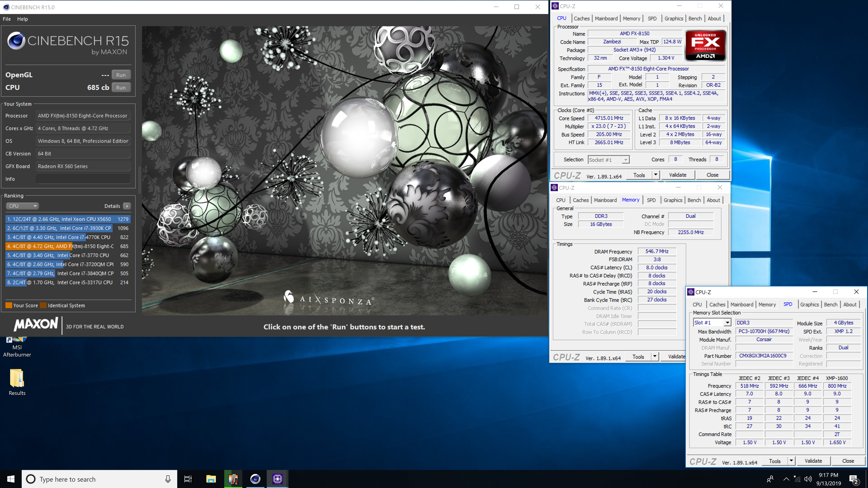Show hidden system tray icons
Image resolution: width=868 pixels, height=488 pixels.
point(786,479)
